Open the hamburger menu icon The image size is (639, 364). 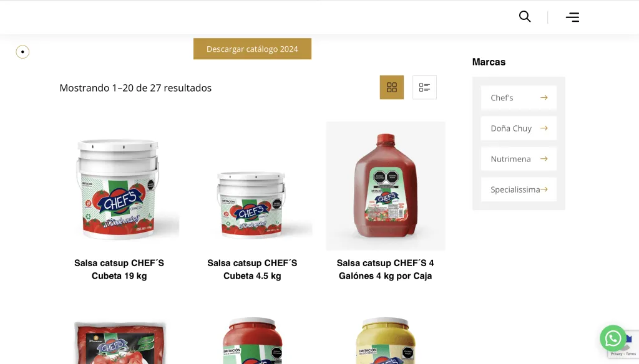pos(572,17)
